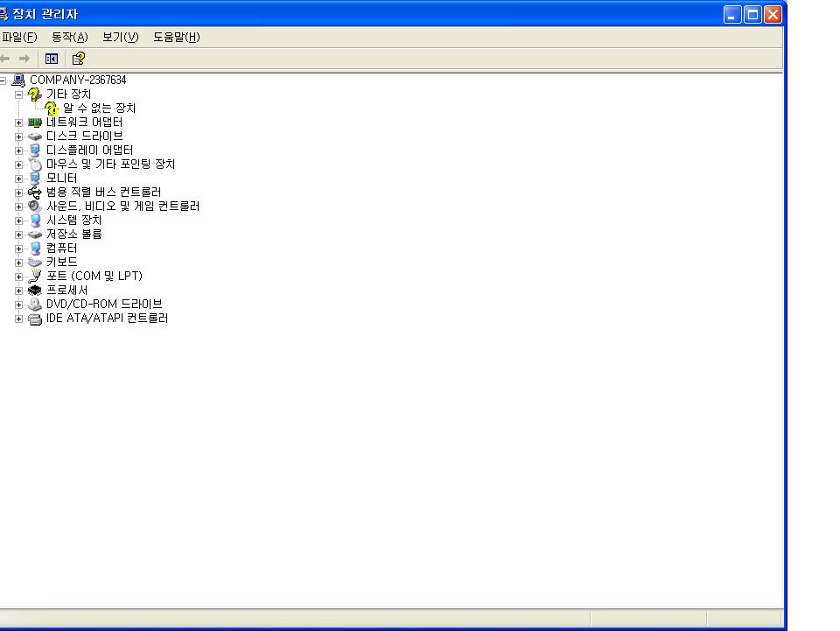Select the 알 수 없는 장치 entry
Screen dimensions: 840x631
[x=99, y=109]
